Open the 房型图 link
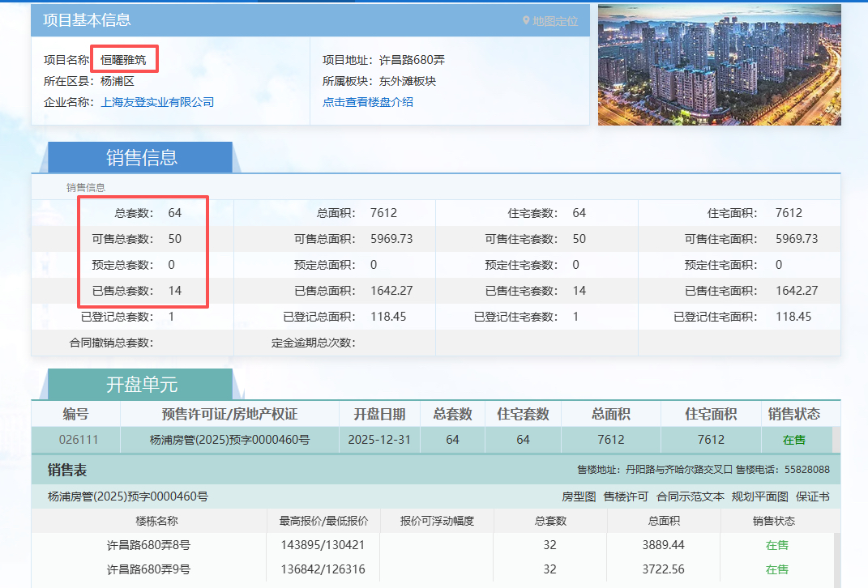 pyautogui.click(x=579, y=496)
